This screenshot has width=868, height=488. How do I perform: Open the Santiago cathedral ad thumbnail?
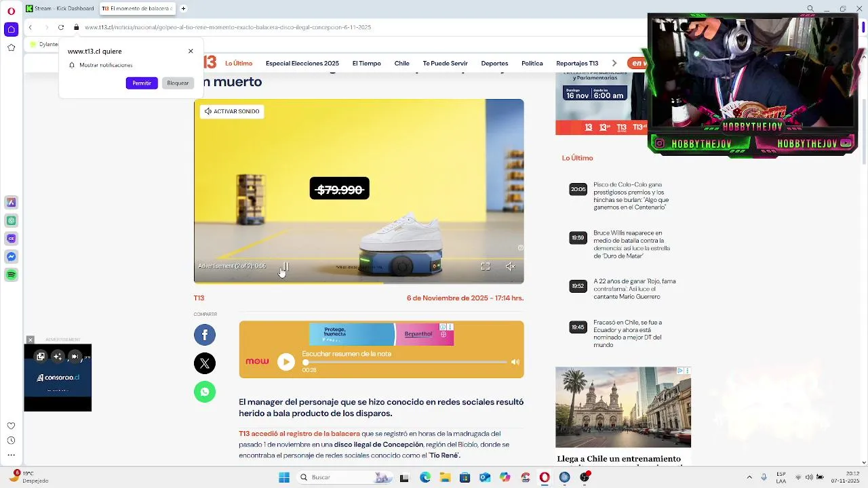pyautogui.click(x=623, y=407)
